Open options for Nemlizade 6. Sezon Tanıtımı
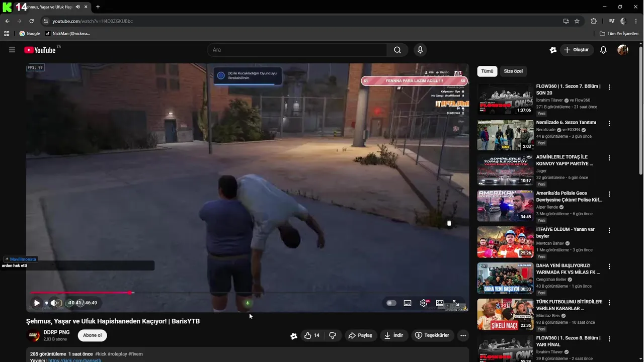The height and width of the screenshot is (362, 644). [609, 123]
